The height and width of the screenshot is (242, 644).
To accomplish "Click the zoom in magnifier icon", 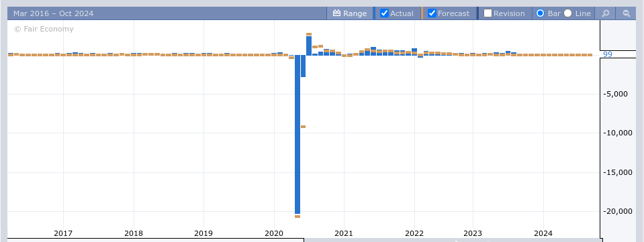I will pos(606,13).
